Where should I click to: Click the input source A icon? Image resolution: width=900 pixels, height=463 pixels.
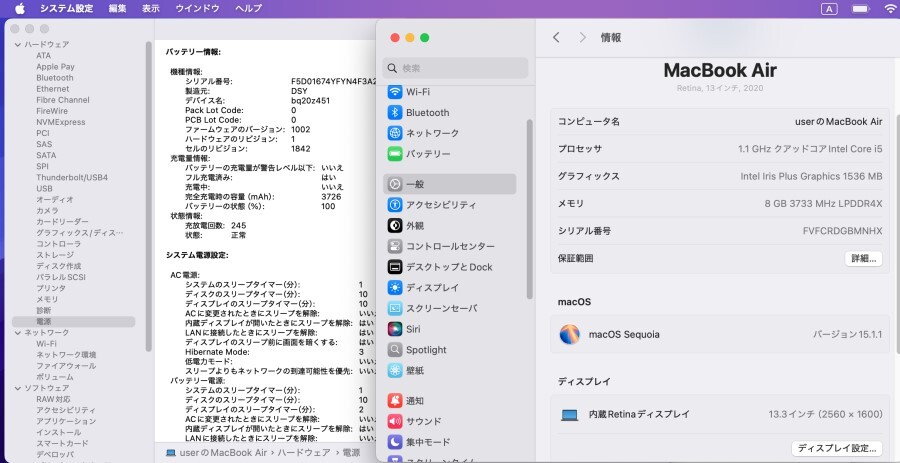point(829,9)
